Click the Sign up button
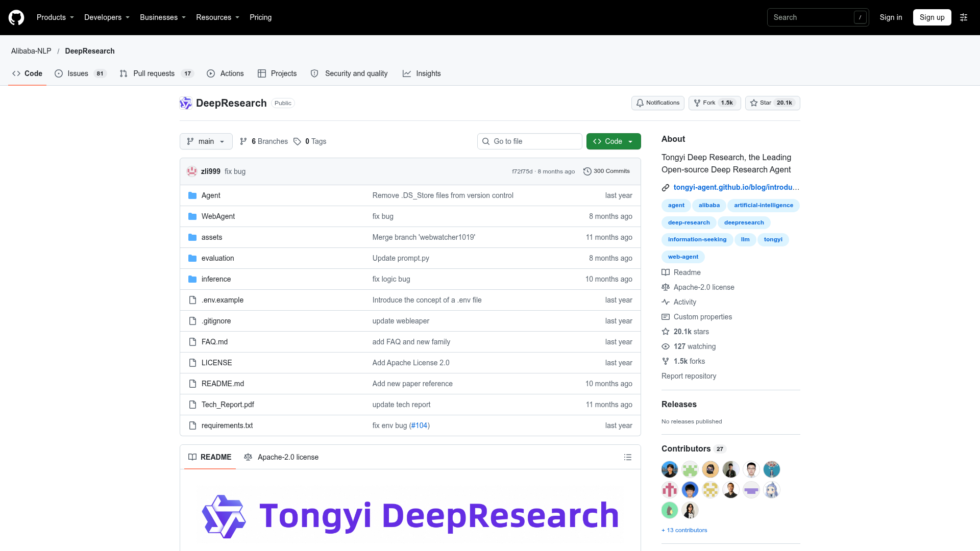980x551 pixels. point(932,17)
